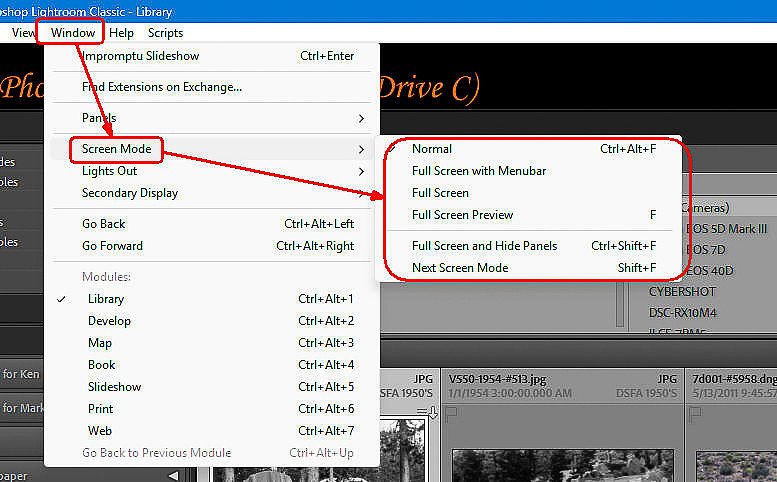Open the Scripts menu
The width and height of the screenshot is (777, 482).
166,33
